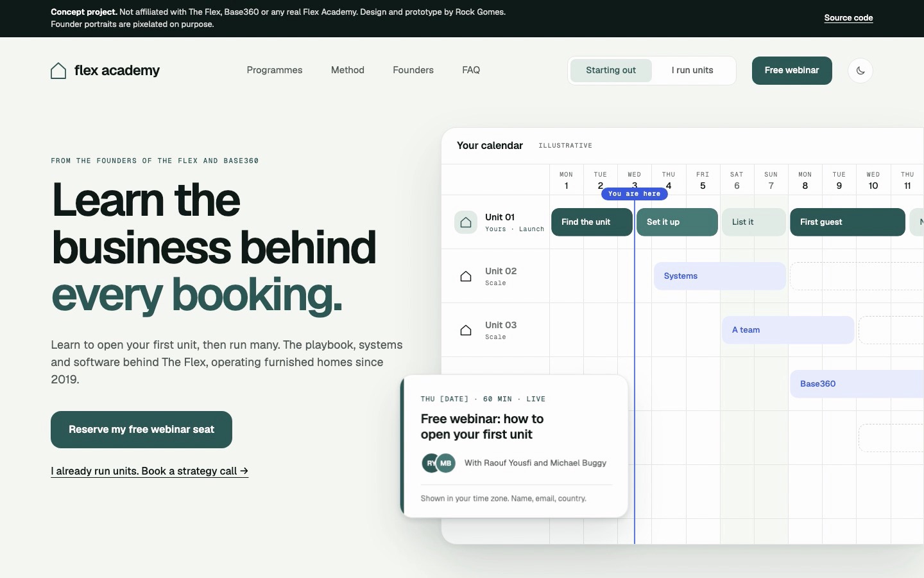Select the Starting out audience toggle
The height and width of the screenshot is (578, 924).
click(611, 71)
